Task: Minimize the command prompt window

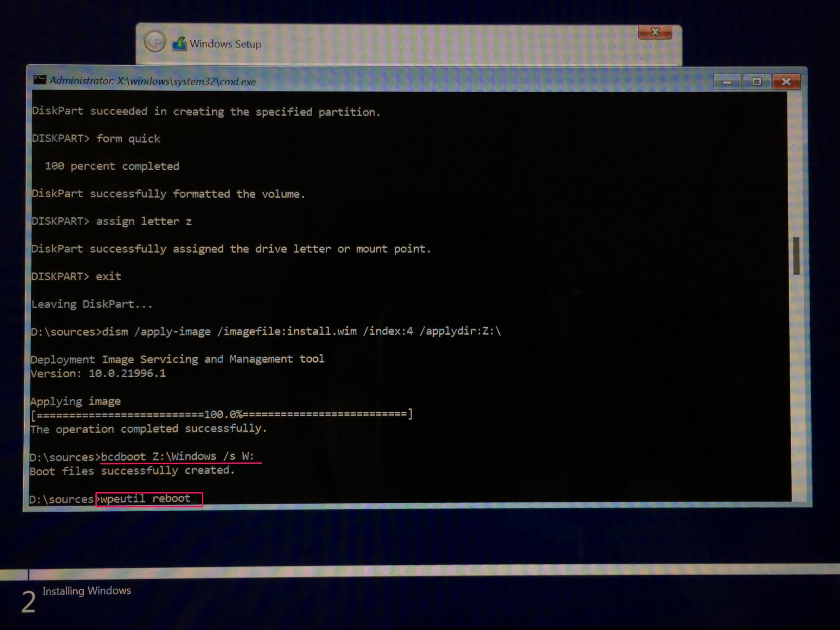Action: pos(727,82)
